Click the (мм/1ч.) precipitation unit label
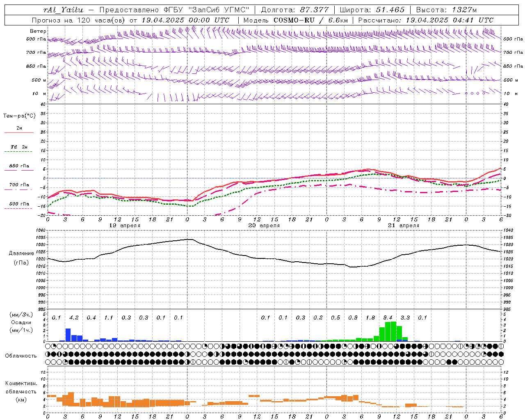Image resolution: width=525 pixels, height=420 pixels. click(x=21, y=330)
